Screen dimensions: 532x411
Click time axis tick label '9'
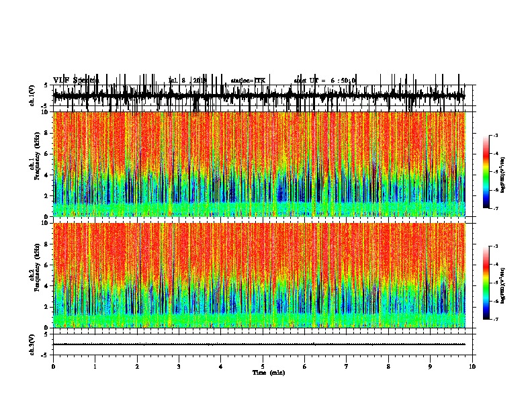click(x=430, y=367)
